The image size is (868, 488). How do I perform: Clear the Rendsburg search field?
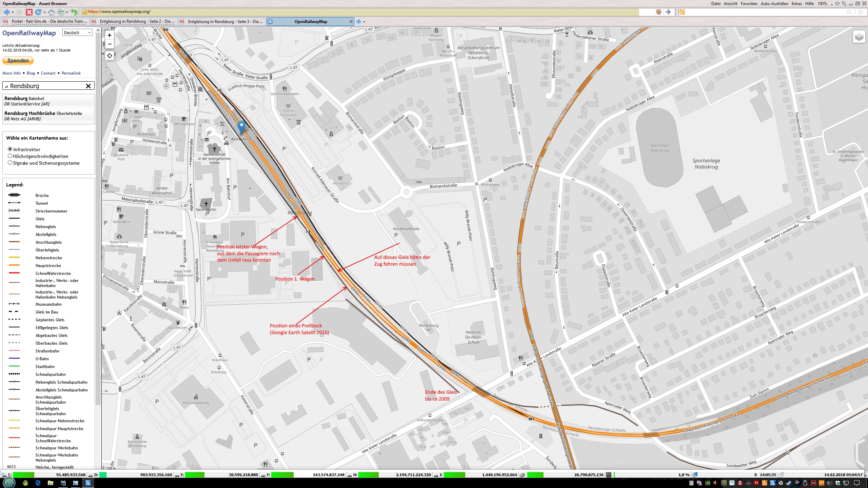coord(88,86)
